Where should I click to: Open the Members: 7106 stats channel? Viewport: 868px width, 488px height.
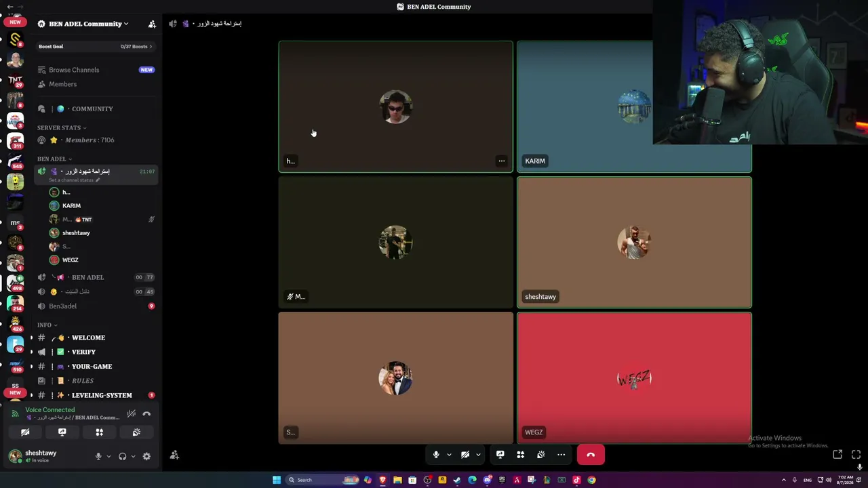coord(96,140)
